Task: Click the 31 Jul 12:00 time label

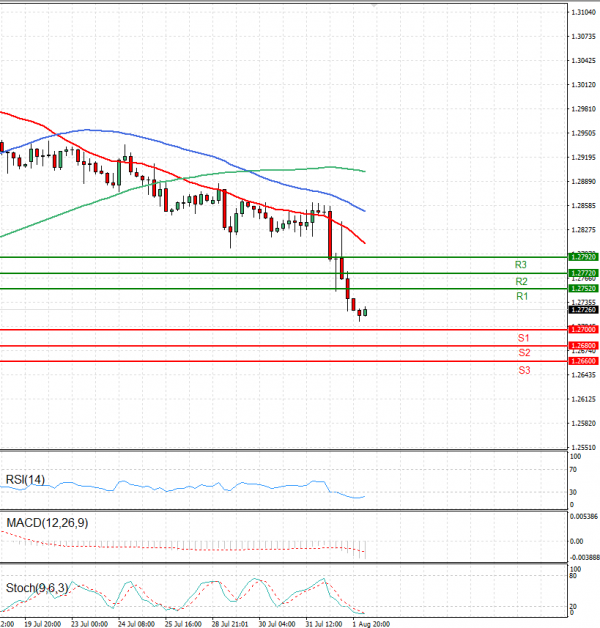Action: pos(324,624)
